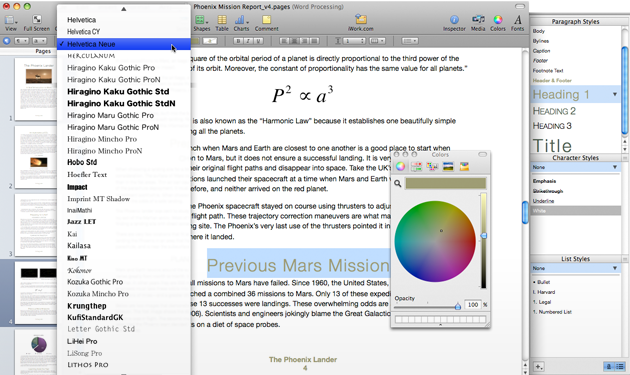This screenshot has width=630, height=375.
Task: Align text left in format bar
Action: click(x=284, y=41)
